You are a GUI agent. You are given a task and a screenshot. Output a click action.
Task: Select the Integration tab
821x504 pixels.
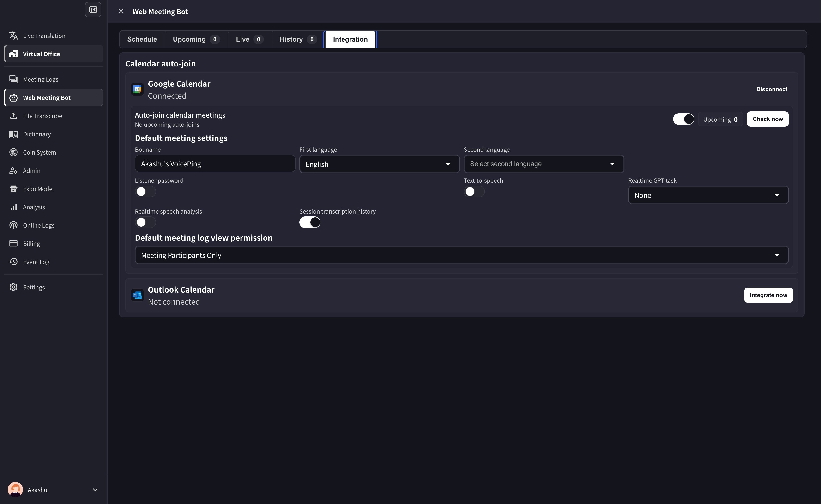pyautogui.click(x=350, y=39)
